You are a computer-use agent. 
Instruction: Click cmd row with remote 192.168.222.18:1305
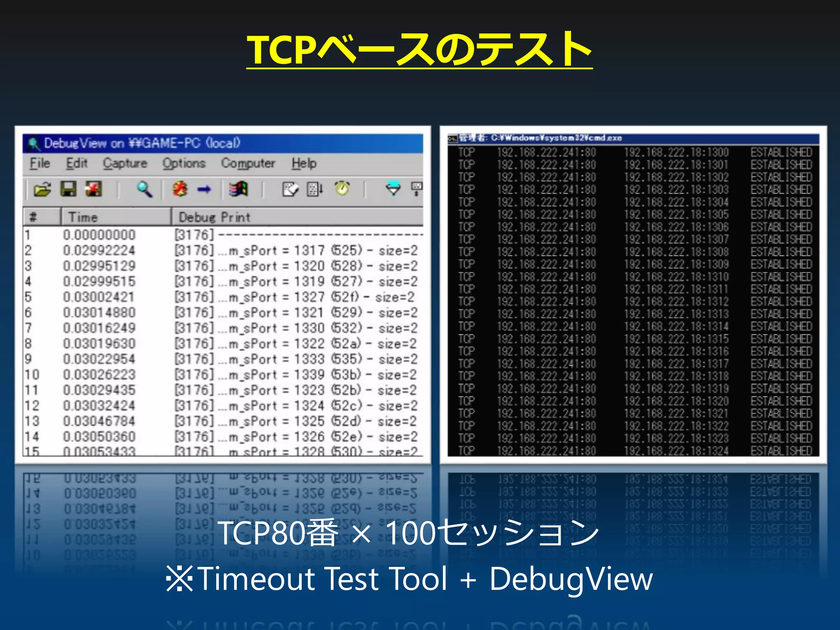(x=635, y=215)
